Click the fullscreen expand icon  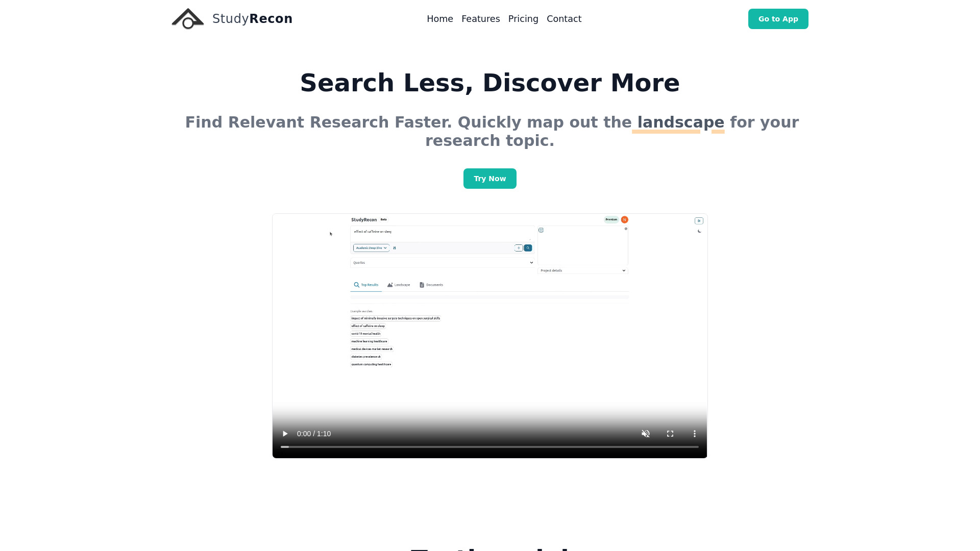pos(670,433)
